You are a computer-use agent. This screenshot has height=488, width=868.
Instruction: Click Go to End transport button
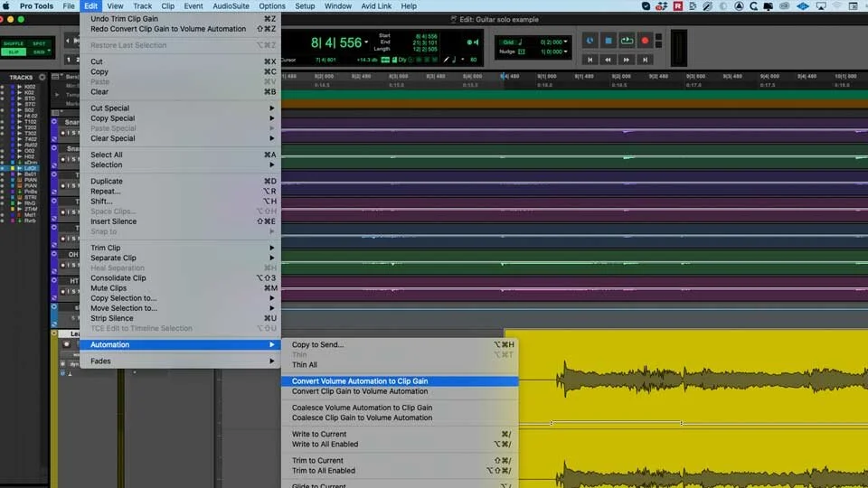coord(645,60)
